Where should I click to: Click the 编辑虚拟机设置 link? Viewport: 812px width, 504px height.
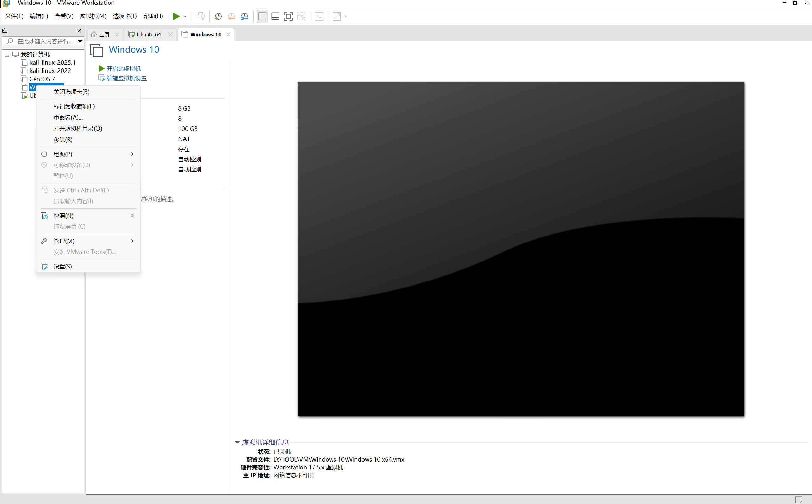[x=126, y=78]
